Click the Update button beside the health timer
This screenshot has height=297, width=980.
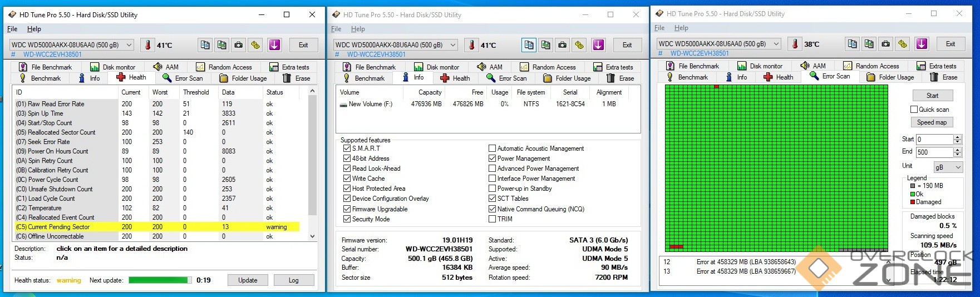pyautogui.click(x=248, y=280)
